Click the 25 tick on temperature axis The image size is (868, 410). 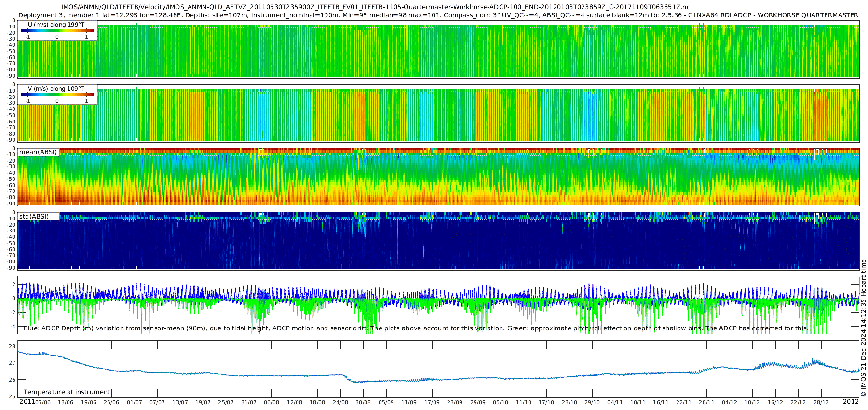[12, 396]
